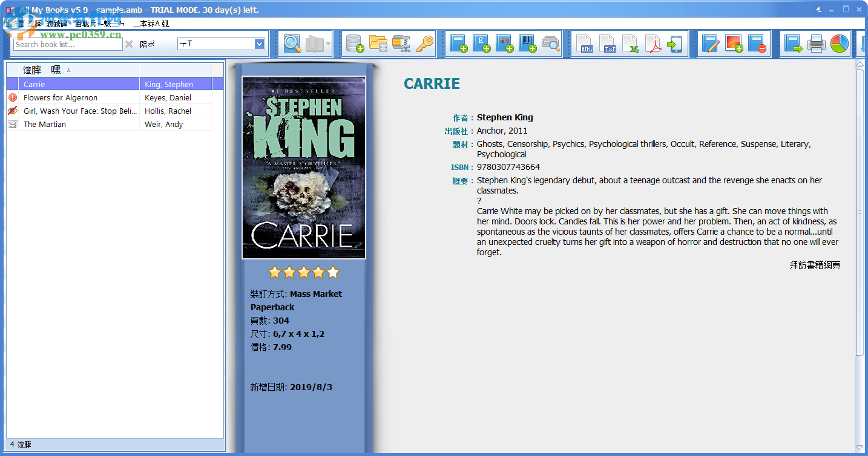Screen dimensions: 868x456
Task: Add a new book with blue book-plus icon
Action: click(x=458, y=44)
